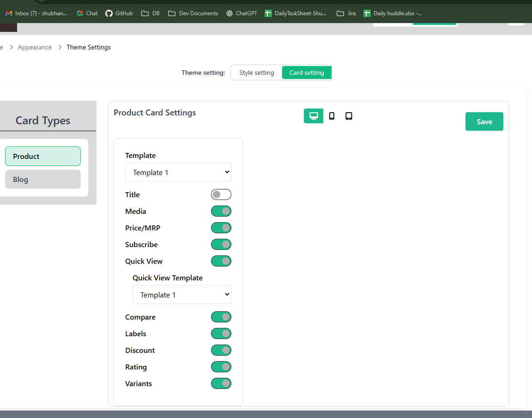The width and height of the screenshot is (532, 418).
Task: Disable the Quick View toggle
Action: pyautogui.click(x=221, y=261)
